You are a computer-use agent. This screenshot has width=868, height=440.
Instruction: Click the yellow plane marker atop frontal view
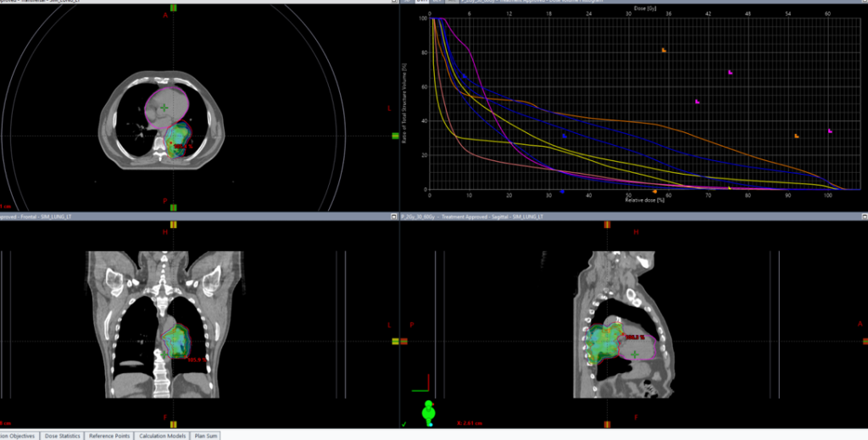[x=173, y=225]
